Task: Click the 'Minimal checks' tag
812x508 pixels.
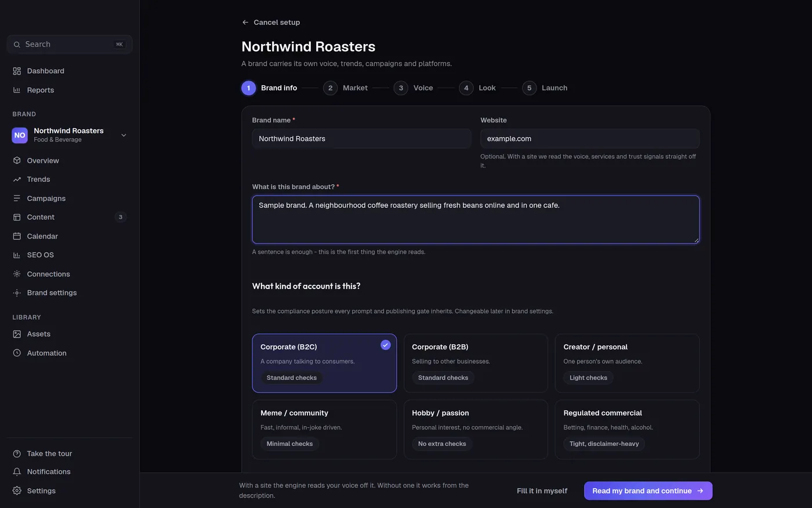Action: 289,444
